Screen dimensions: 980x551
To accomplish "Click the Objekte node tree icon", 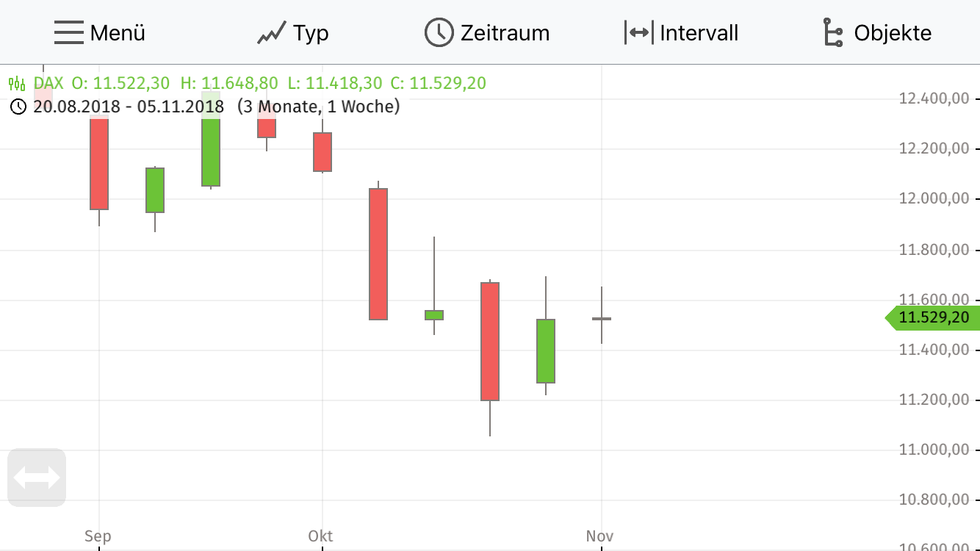I will 832,33.
